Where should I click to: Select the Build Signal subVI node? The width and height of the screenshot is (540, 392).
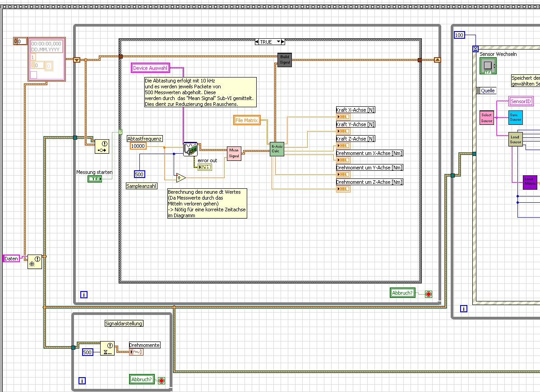[285, 59]
